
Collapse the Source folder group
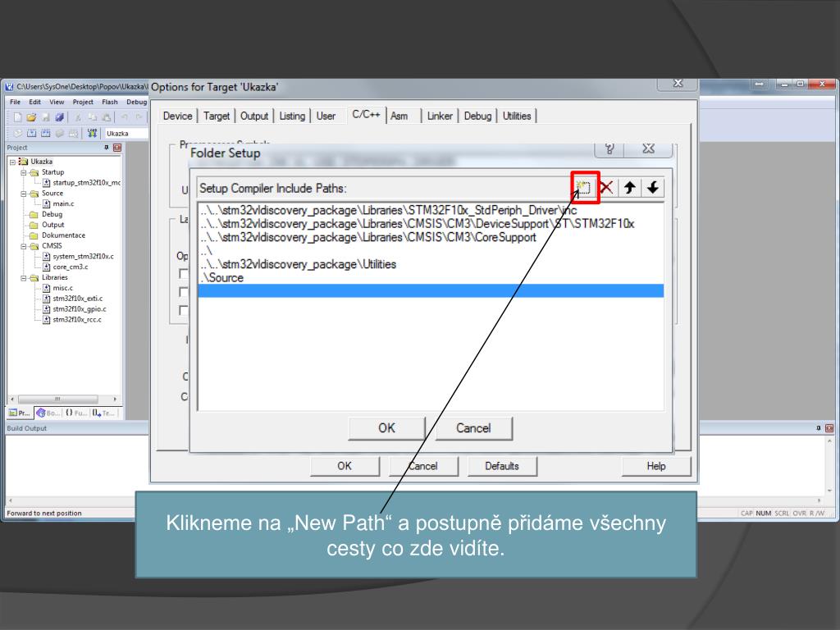pos(24,194)
